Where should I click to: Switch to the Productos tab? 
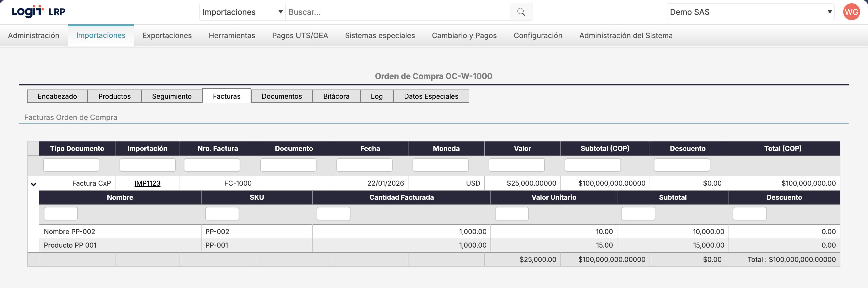[114, 96]
